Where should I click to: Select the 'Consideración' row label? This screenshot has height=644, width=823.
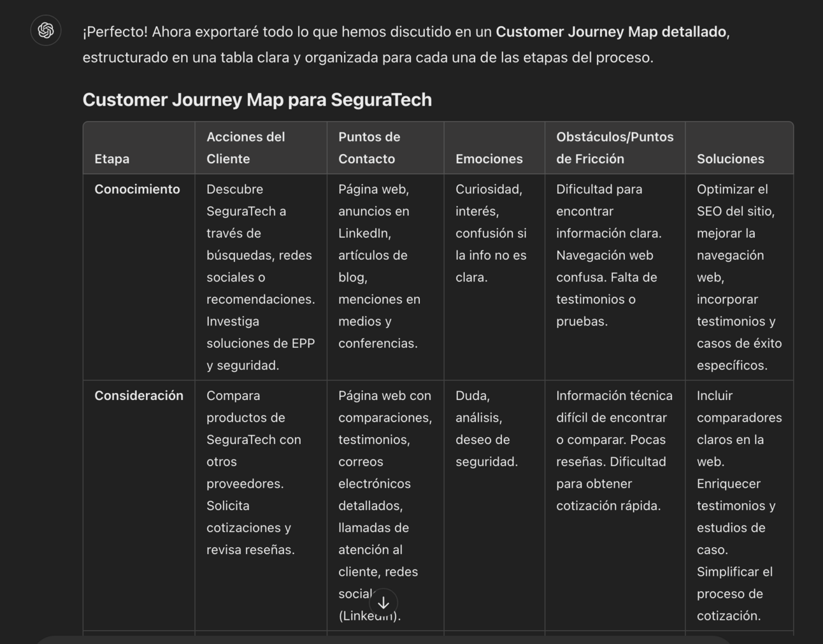coord(139,396)
